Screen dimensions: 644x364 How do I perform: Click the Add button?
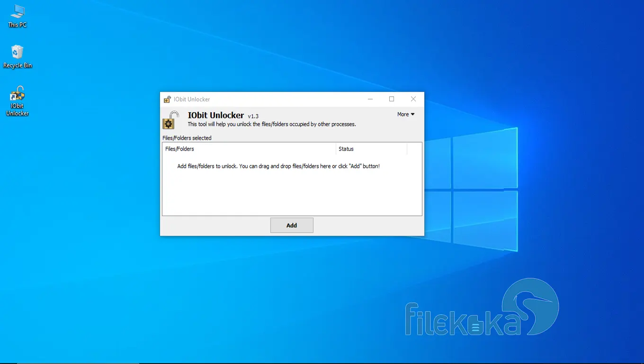tap(292, 225)
